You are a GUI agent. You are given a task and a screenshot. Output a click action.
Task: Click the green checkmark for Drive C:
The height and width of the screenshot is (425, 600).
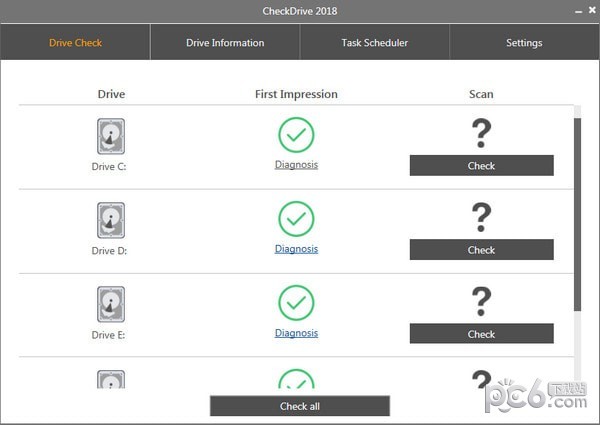click(x=296, y=135)
